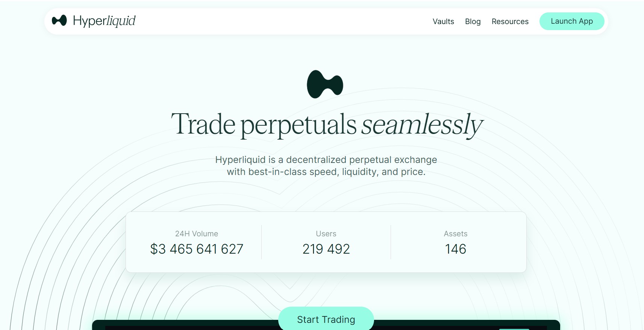The image size is (644, 330).
Task: Open the Resources menu
Action: pyautogui.click(x=510, y=21)
